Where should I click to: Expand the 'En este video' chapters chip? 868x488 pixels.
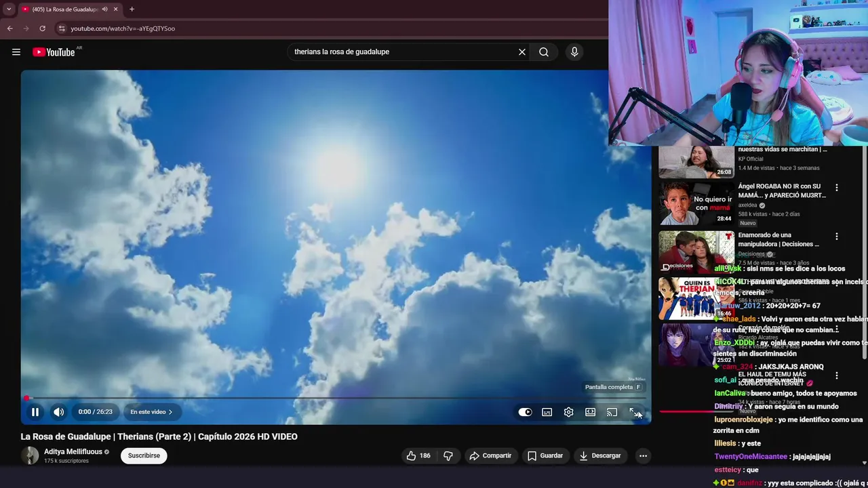(151, 412)
